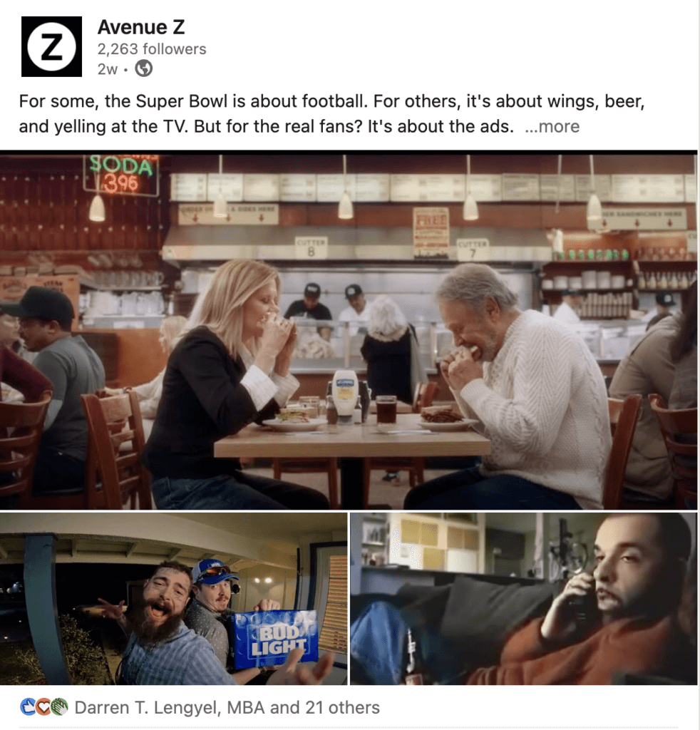
Task: Open the large deli restaurant ad image
Action: [349, 330]
